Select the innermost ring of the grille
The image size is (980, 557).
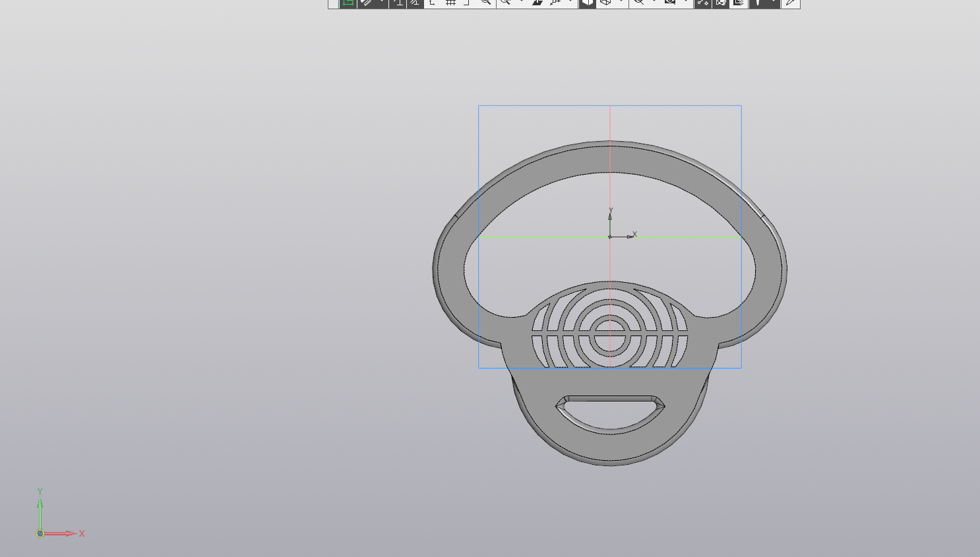(609, 337)
